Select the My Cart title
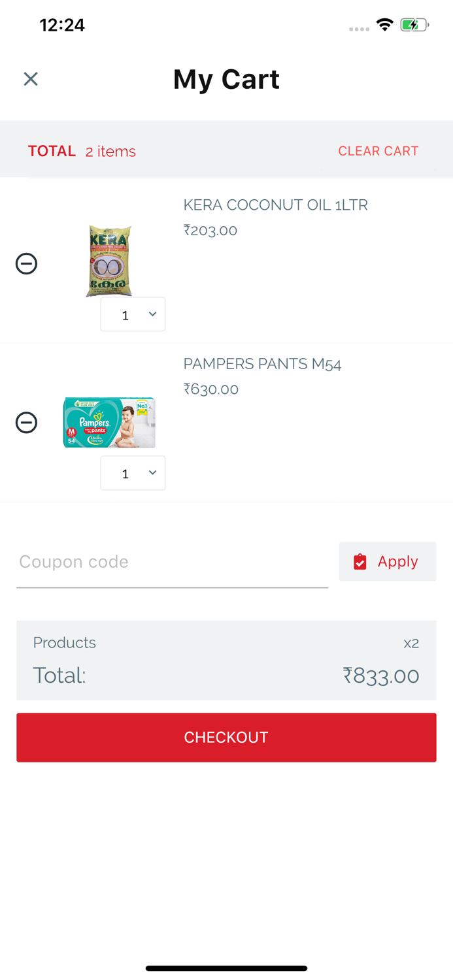Screen dimensions: 453x980 click(226, 78)
